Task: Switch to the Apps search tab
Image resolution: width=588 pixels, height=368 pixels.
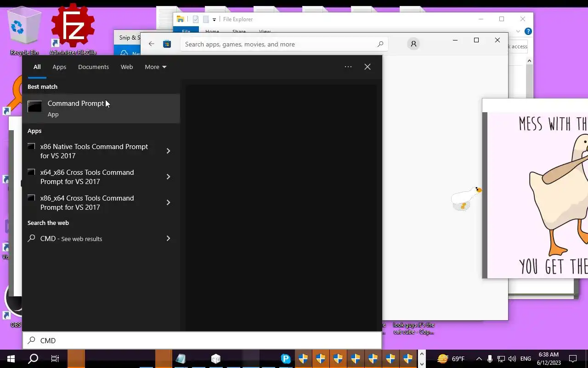Action: [59, 67]
